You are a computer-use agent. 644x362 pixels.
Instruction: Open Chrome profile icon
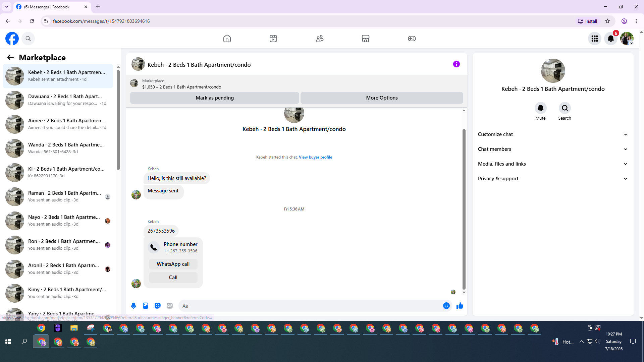(624, 21)
